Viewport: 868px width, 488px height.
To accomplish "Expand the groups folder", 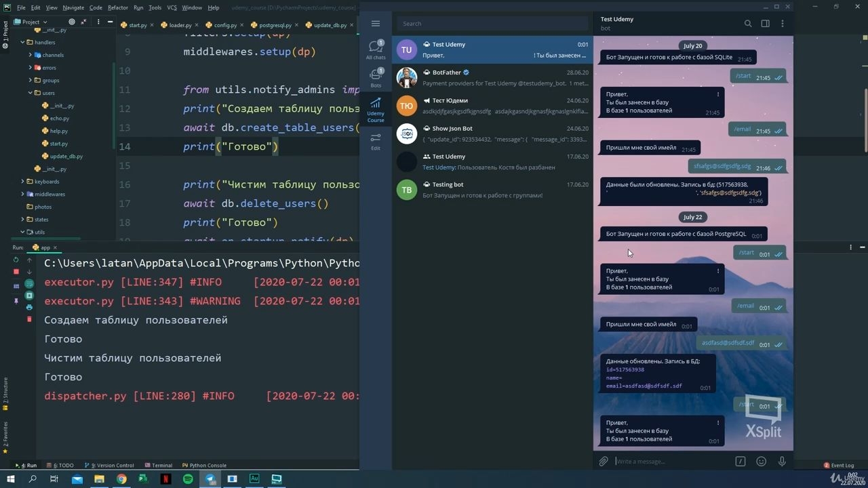I will [31, 80].
